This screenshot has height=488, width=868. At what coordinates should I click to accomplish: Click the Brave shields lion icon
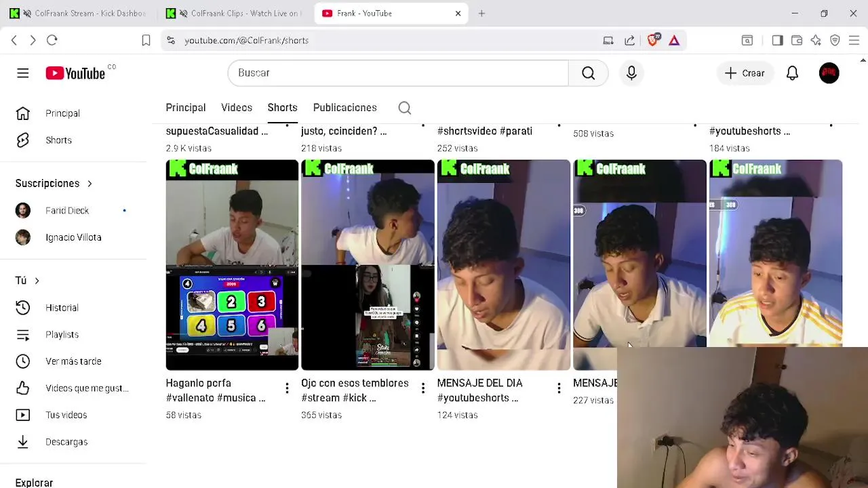652,41
